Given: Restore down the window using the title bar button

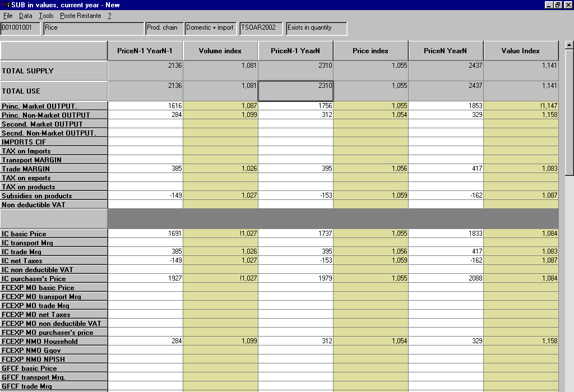Looking at the screenshot, I should [x=558, y=5].
